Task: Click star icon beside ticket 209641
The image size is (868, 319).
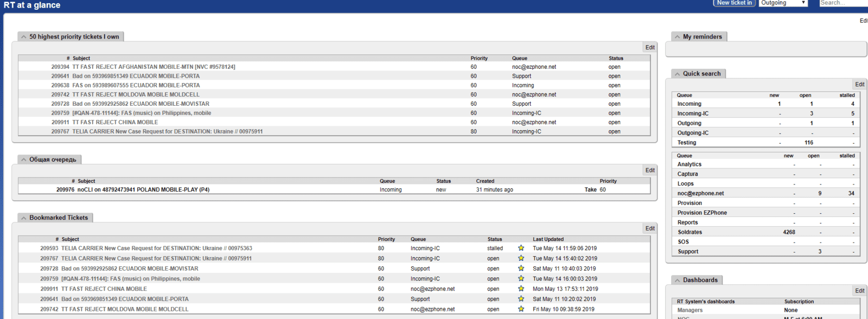Action: click(521, 298)
